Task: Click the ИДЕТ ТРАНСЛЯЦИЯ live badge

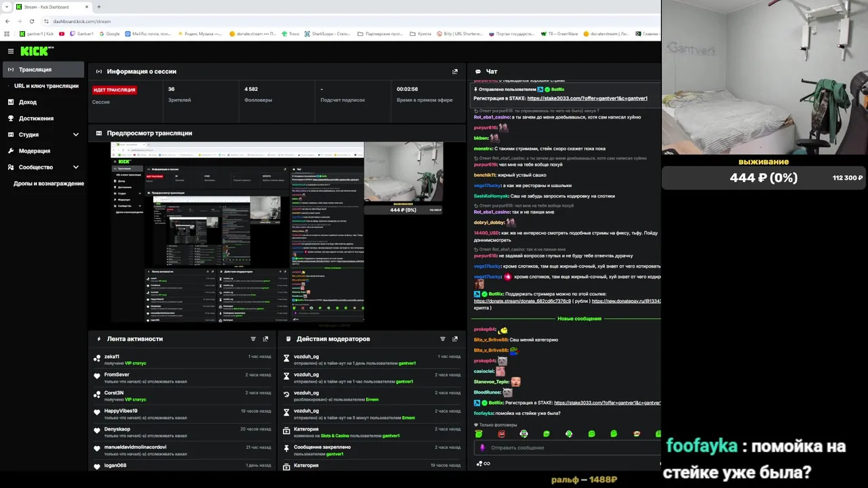Action: (x=115, y=89)
